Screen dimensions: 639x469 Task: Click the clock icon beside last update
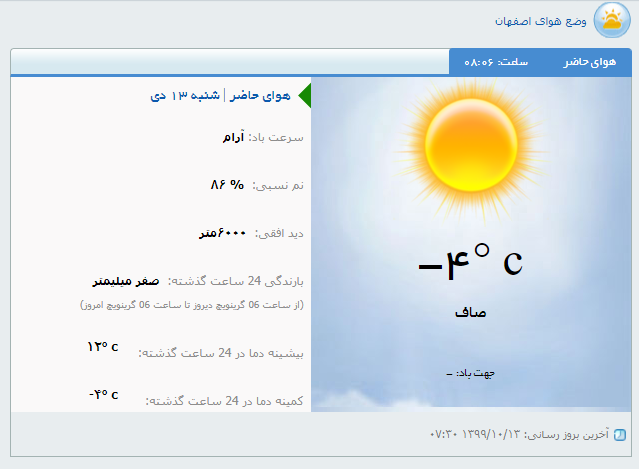click(620, 435)
